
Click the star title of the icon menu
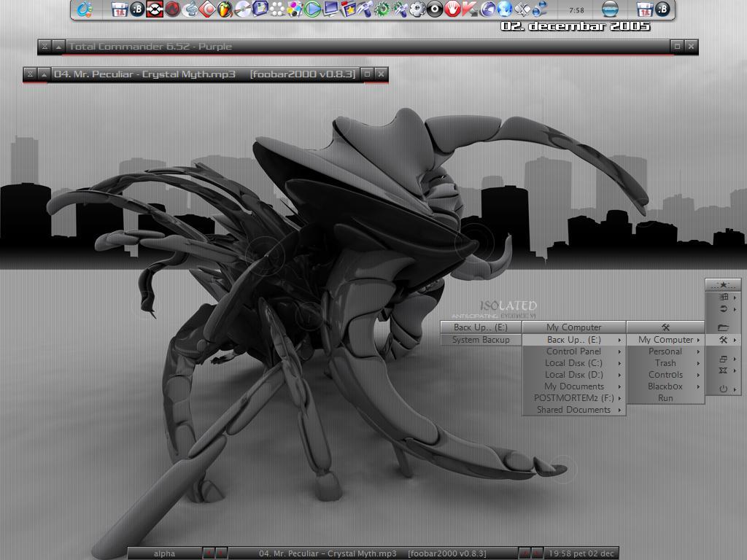(x=723, y=285)
